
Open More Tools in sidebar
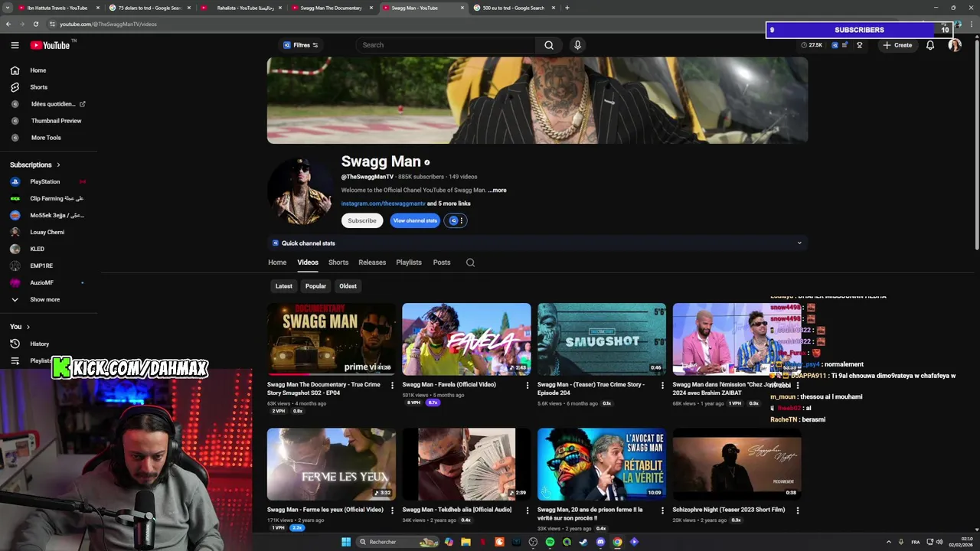(46, 138)
